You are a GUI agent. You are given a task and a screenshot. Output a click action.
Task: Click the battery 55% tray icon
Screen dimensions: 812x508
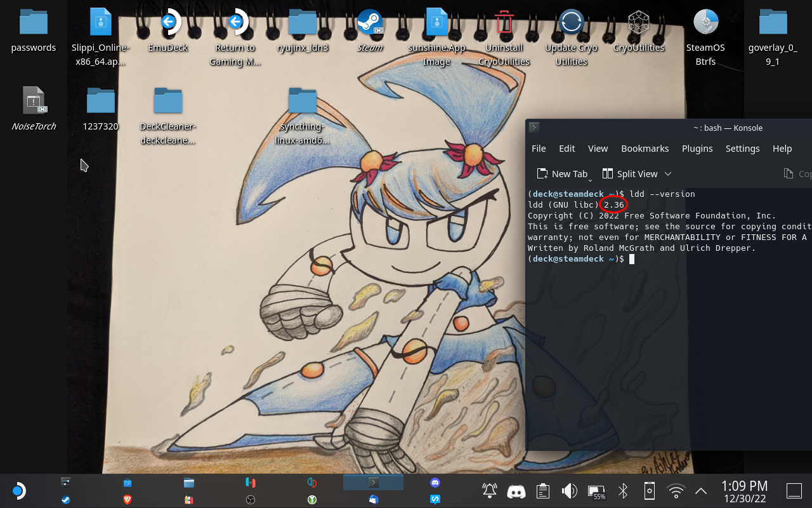tap(596, 492)
